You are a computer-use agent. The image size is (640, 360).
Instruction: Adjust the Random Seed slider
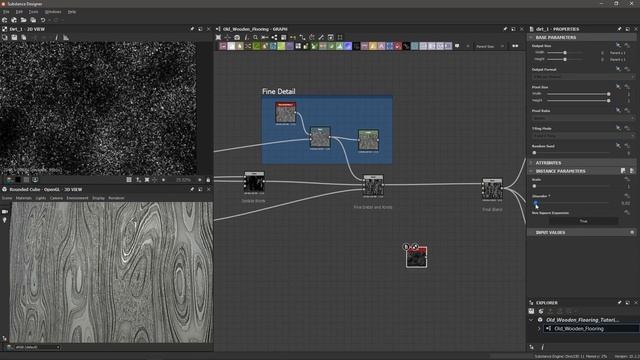(x=571, y=153)
